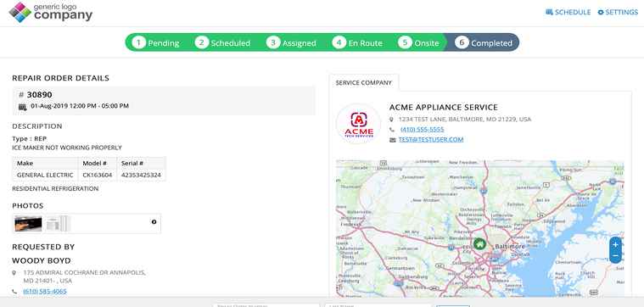Screen dimensions: 644x307
Task: Zoom out on the map
Action: point(615,256)
